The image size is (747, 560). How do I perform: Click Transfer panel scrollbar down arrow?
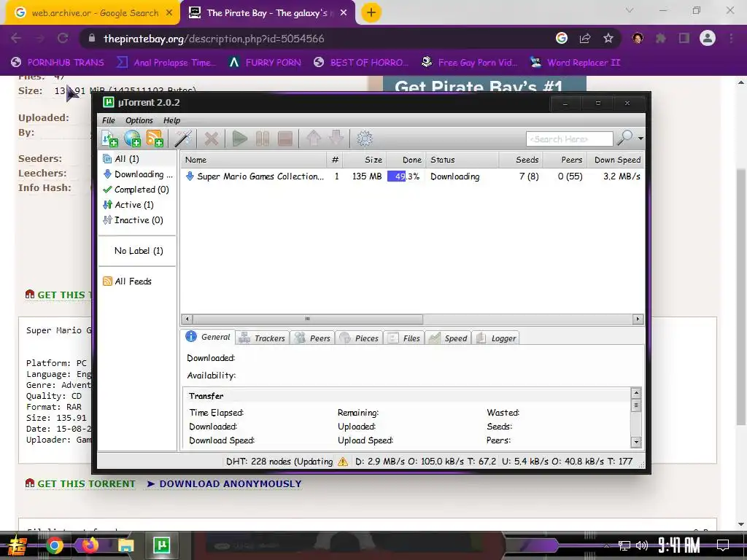click(x=636, y=442)
